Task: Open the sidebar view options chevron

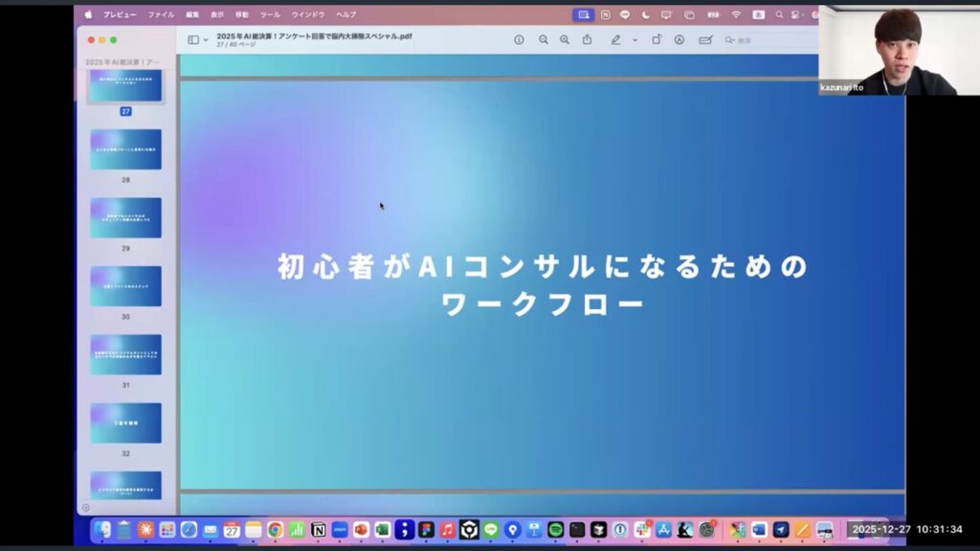Action: coord(206,40)
